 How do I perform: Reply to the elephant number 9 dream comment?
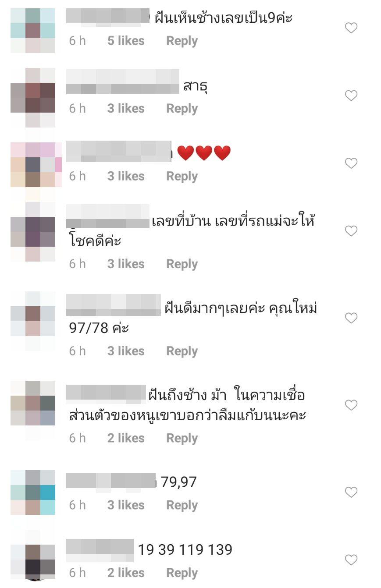click(x=182, y=41)
